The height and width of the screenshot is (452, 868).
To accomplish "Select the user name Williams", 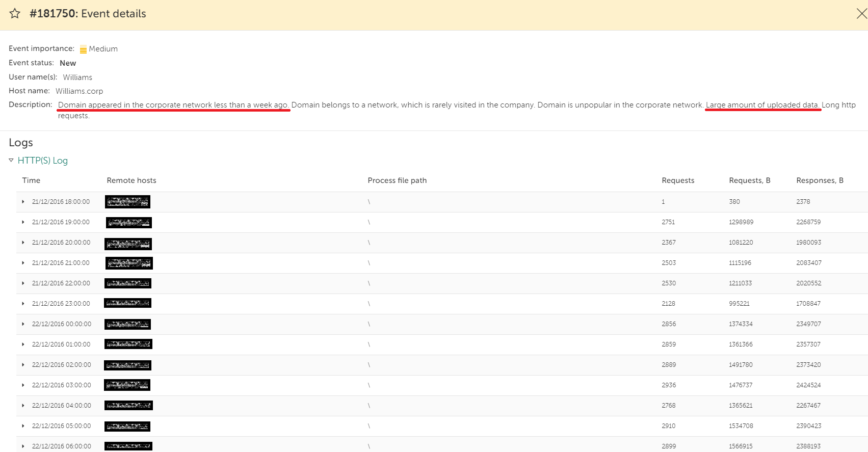I will click(77, 77).
